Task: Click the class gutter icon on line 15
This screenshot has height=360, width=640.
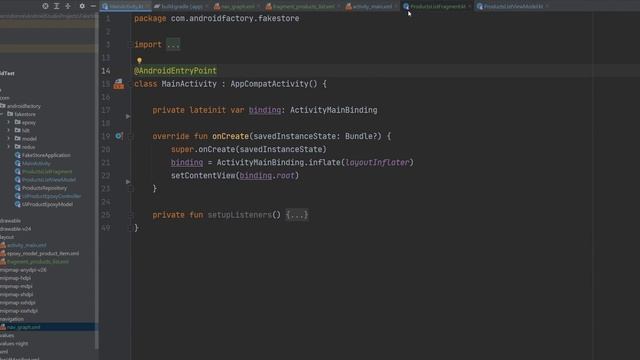Action: pos(119,84)
